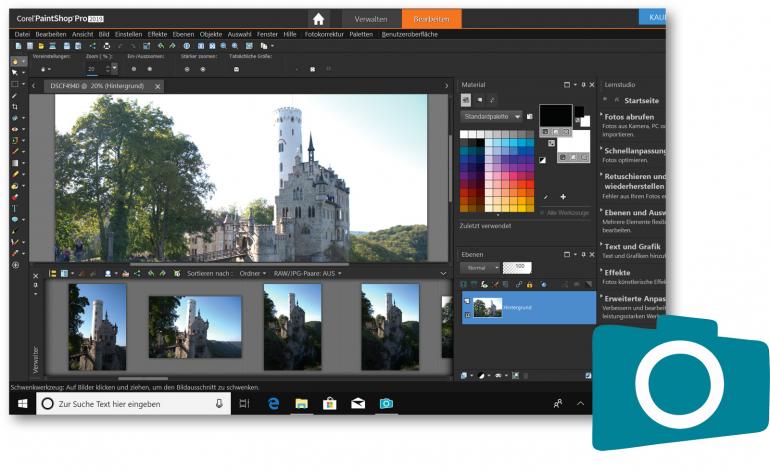Open the Effekte menu
Image resolution: width=770 pixels, height=472 pixels.
pos(157,34)
